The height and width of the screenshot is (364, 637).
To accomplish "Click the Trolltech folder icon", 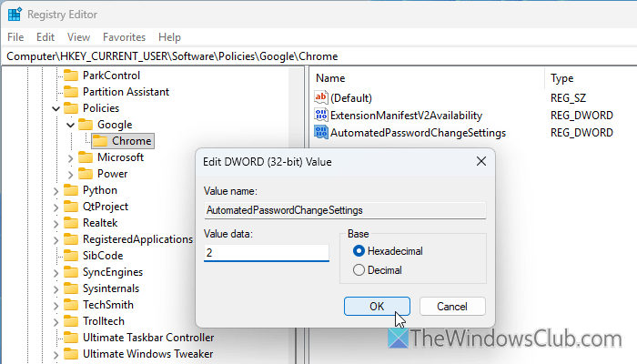I will point(71,321).
